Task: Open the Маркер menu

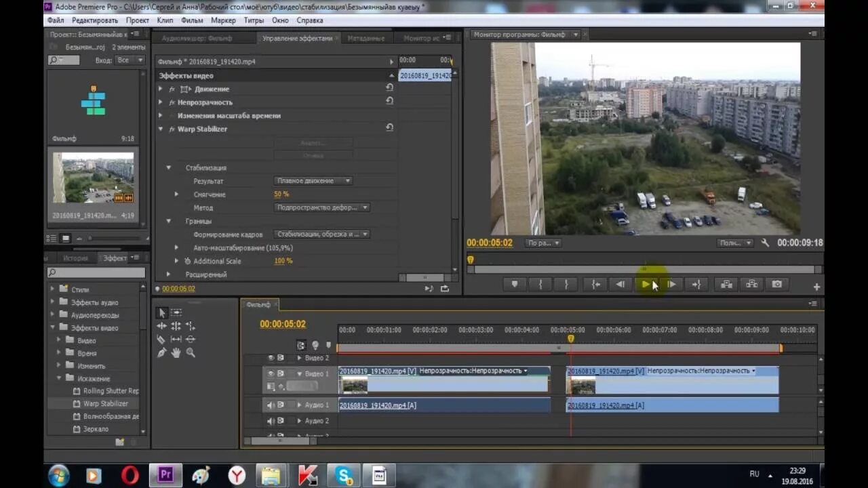Action: [223, 20]
